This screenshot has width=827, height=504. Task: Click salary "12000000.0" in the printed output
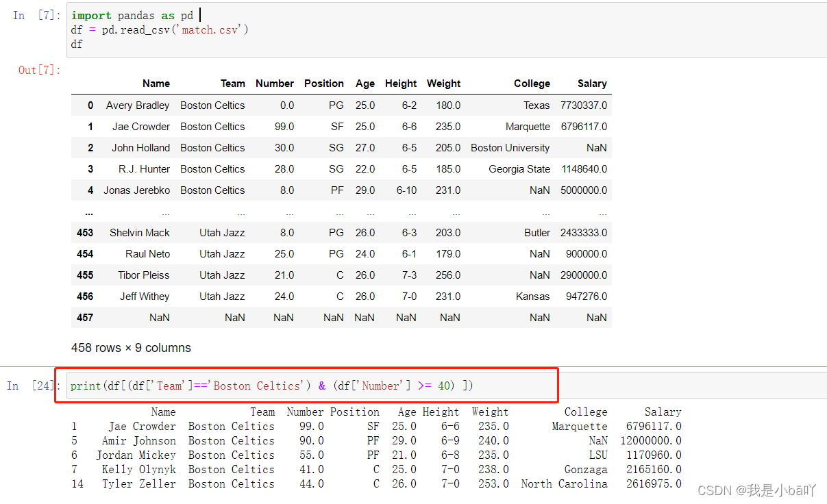pyautogui.click(x=651, y=441)
